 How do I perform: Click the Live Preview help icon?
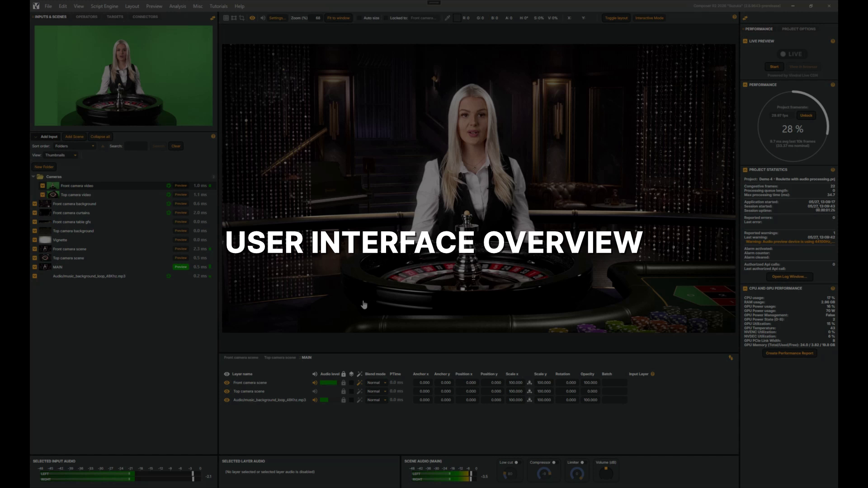[832, 41]
